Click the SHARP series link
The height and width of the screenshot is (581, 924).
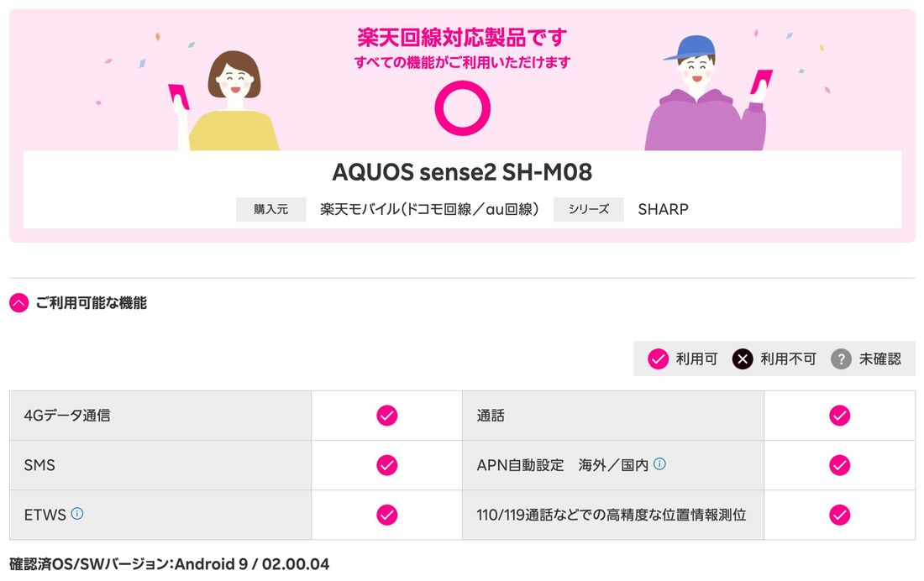tap(663, 209)
